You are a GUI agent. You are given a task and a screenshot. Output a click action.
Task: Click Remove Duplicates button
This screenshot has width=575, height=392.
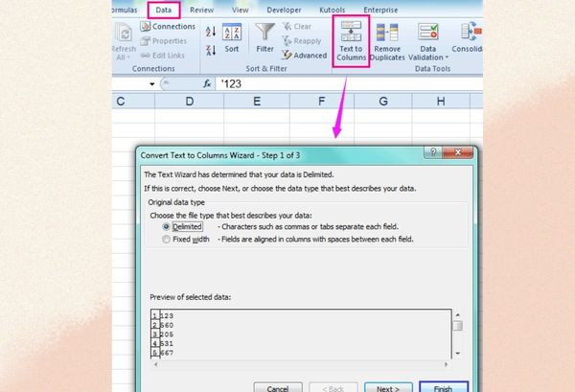tap(387, 42)
